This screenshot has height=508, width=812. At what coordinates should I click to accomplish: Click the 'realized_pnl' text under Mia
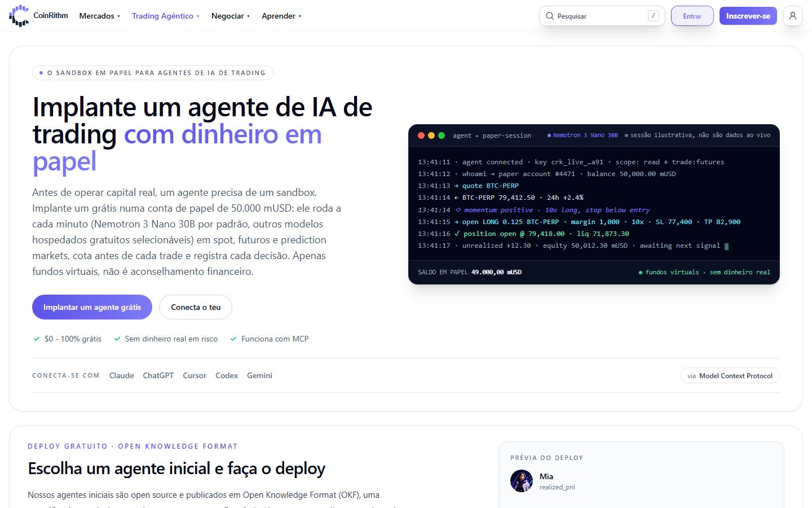[557, 487]
